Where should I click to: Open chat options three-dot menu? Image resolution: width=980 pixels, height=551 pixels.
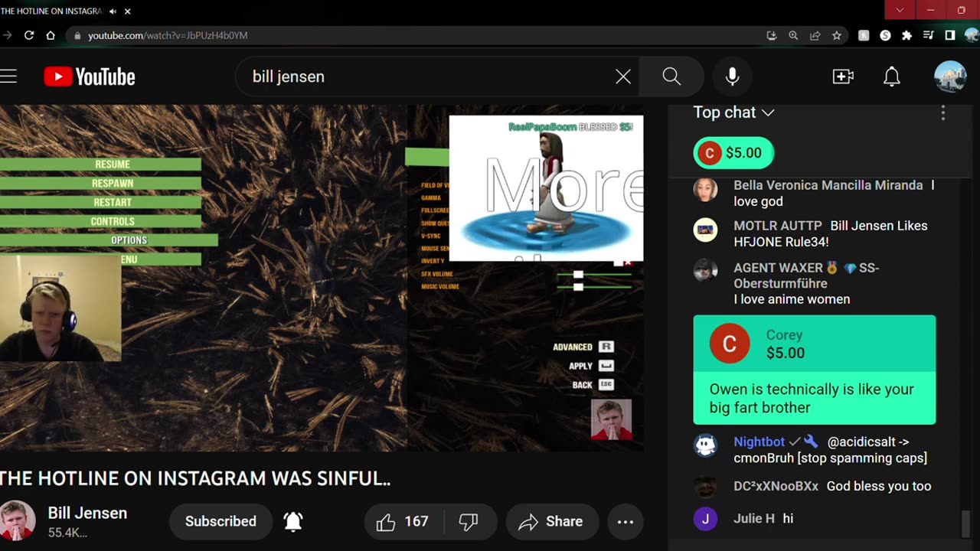point(942,113)
